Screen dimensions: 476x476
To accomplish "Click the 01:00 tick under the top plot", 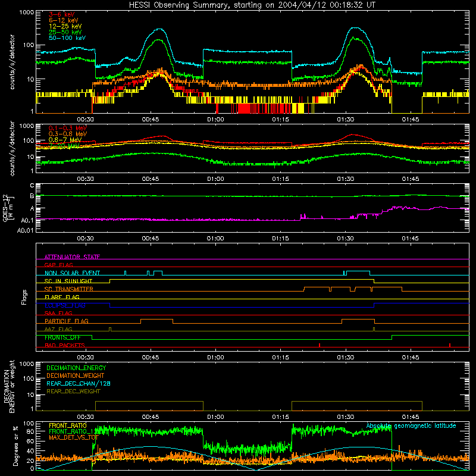I will pos(215,120).
